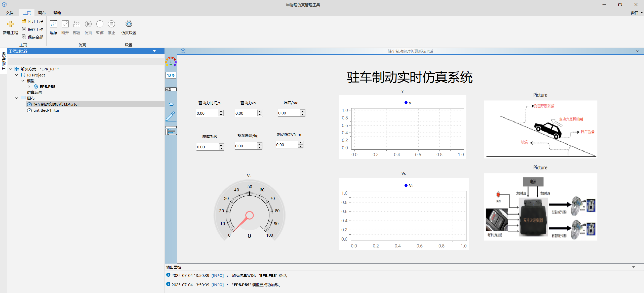The height and width of the screenshot is (293, 644).
Task: Close the 驻车制动实时仿真系统.rtui document tab
Action: (x=637, y=51)
